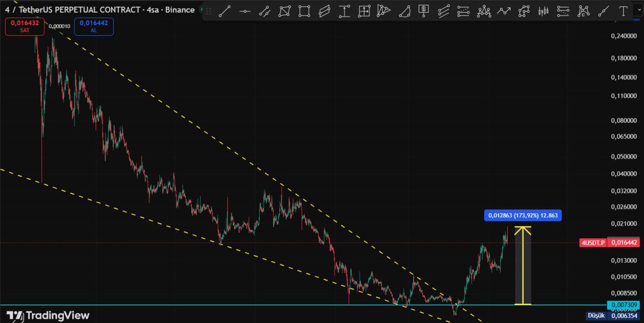Screen dimensions: 644x323
Task: Expand the drawing toolbar dropdown arrow
Action: pyautogui.click(x=638, y=11)
